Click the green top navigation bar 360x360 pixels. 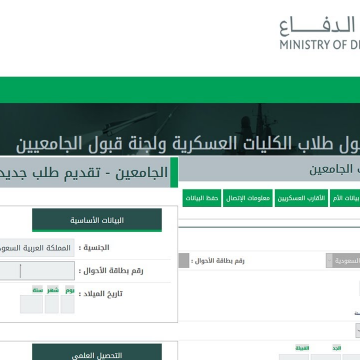(180, 90)
